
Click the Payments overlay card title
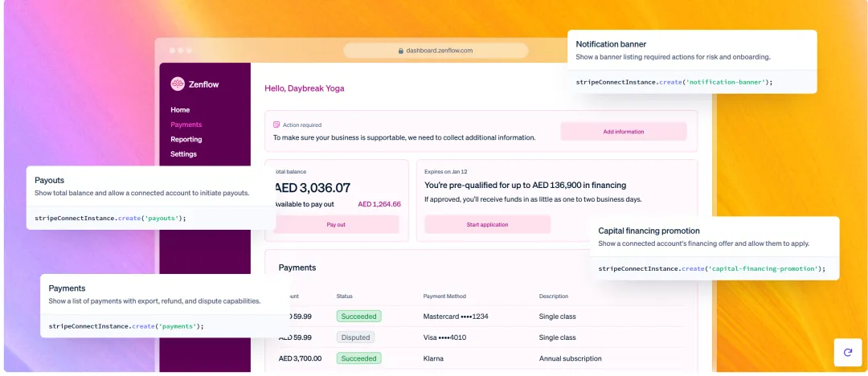point(67,288)
